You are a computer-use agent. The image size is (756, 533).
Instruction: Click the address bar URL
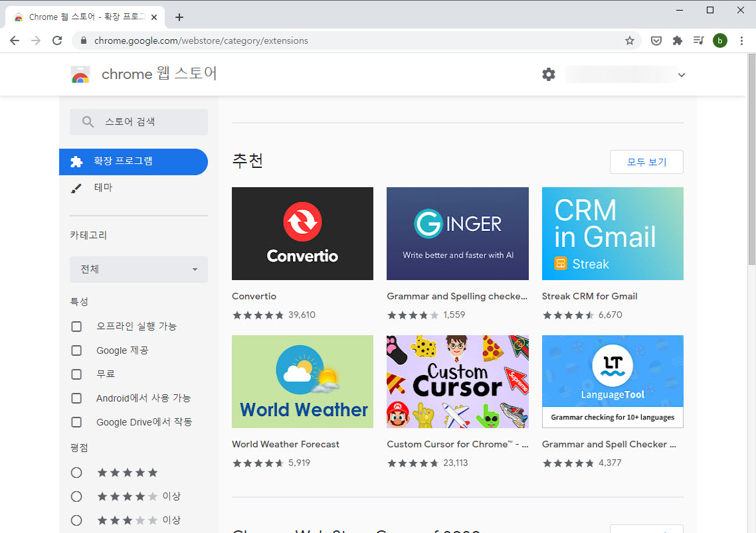(201, 40)
